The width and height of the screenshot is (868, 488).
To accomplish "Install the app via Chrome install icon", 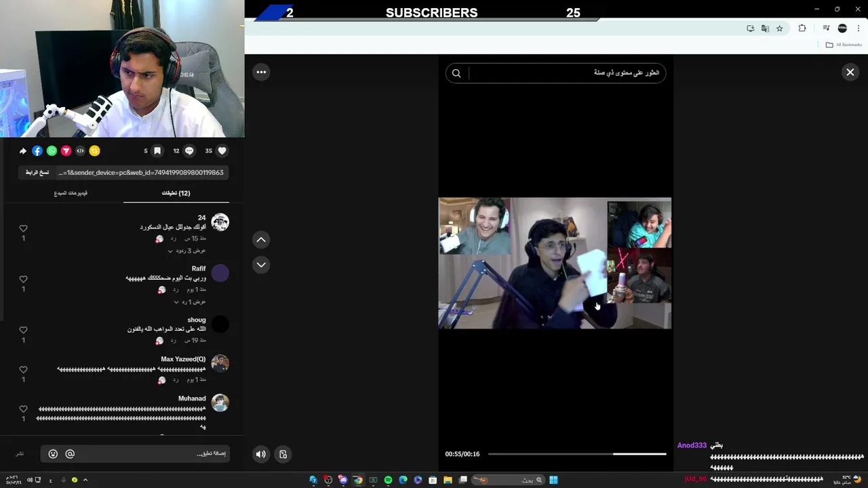I will [x=750, y=28].
